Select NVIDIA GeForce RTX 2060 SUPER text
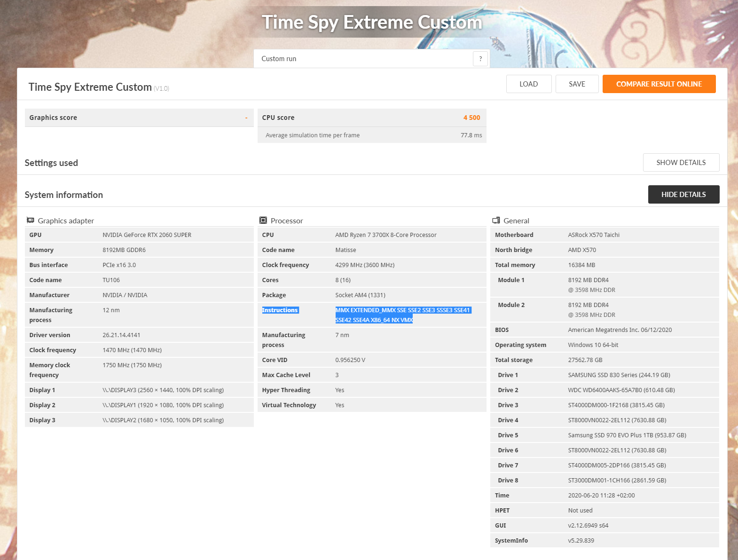This screenshot has width=738, height=560. pyautogui.click(x=147, y=235)
